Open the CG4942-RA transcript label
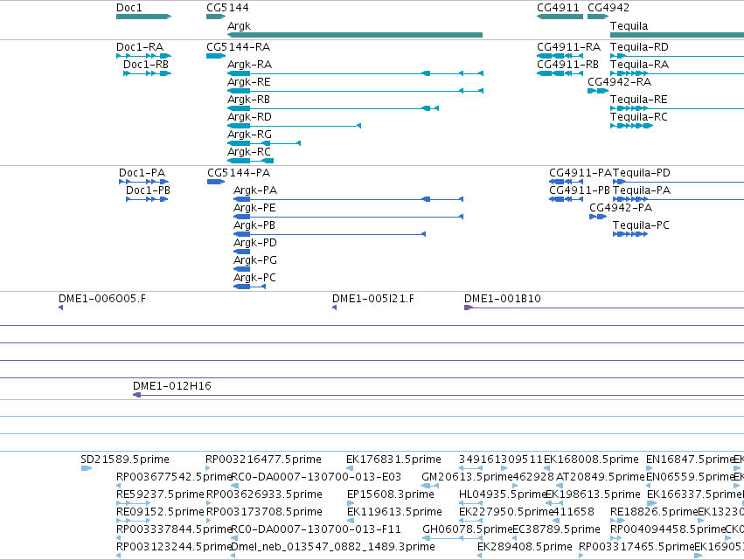The image size is (744, 560). pyautogui.click(x=619, y=82)
